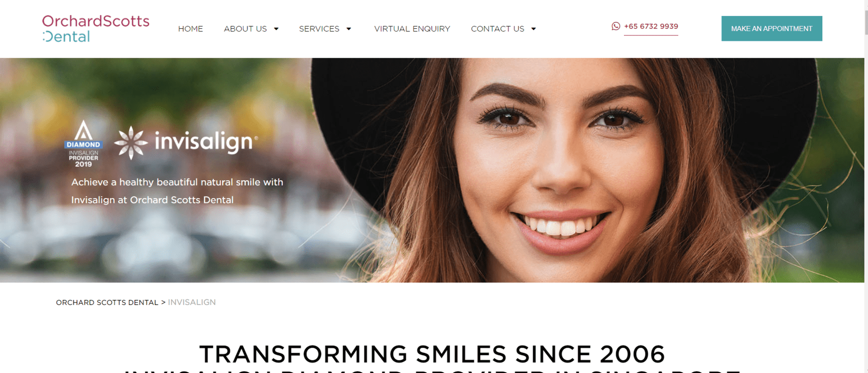
Task: Click the Invisalign starburst logo in banner
Action: pos(131,142)
